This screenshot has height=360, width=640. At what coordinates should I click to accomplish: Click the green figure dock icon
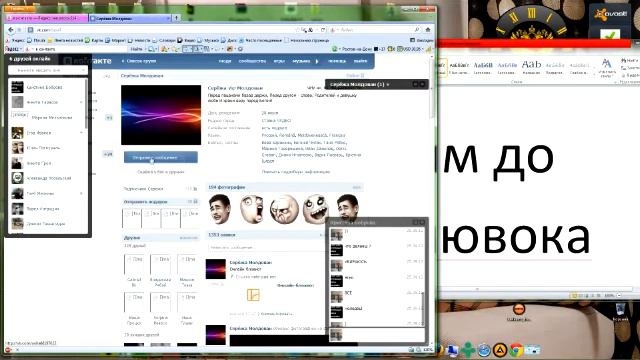point(468,350)
